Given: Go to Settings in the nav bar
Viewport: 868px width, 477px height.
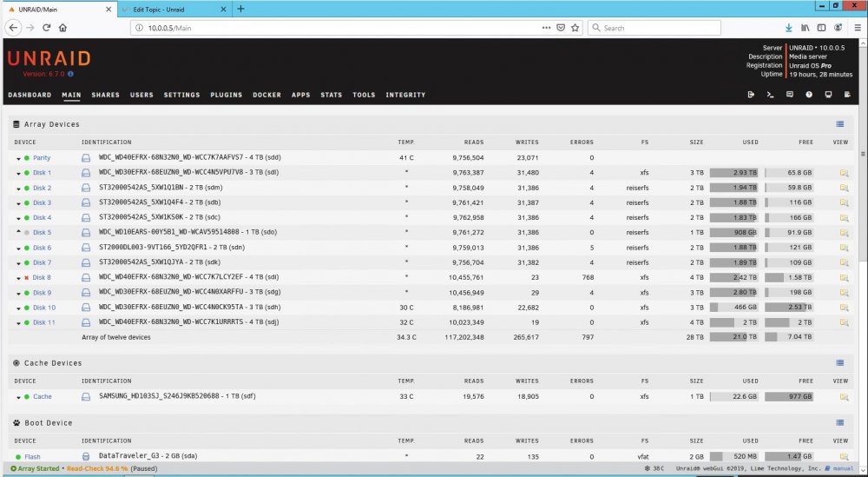Looking at the screenshot, I should click(x=181, y=95).
